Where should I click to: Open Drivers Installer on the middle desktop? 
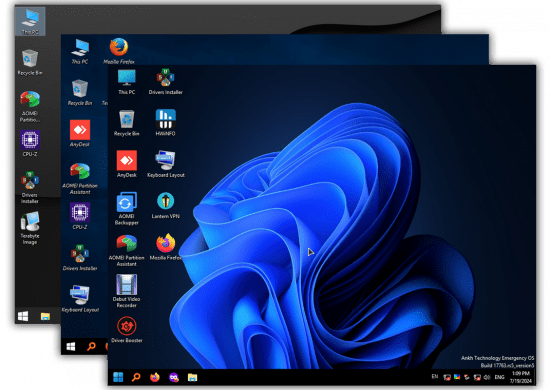pos(80,258)
